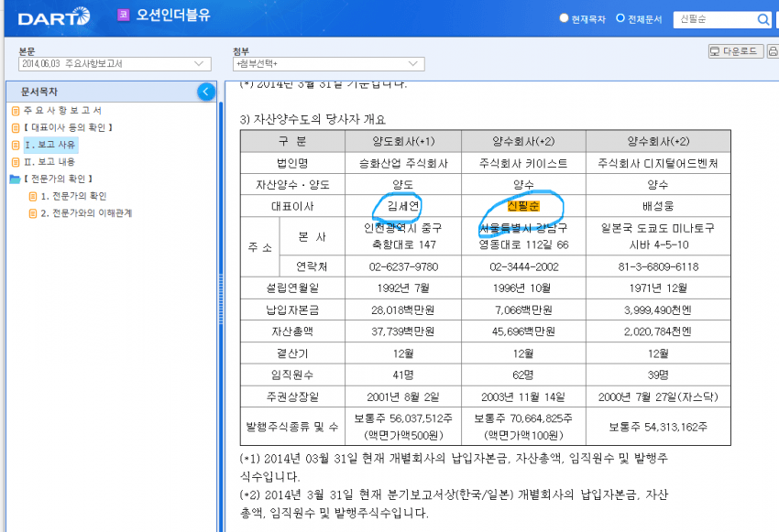The width and height of the screenshot is (779, 532).
Task: Open 1. 전문가의 확인 sub-item
Action: click(73, 196)
